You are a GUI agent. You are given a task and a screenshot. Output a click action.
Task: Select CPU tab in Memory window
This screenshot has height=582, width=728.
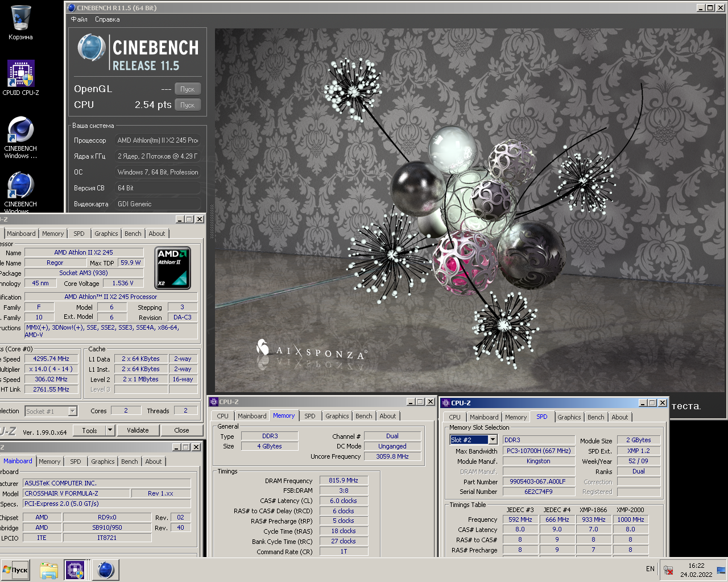[x=222, y=416]
